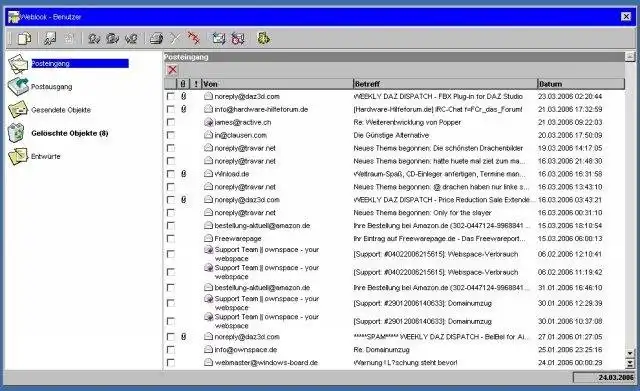
Task: Tick checkbox for james@ractive.ch message
Action: click(171, 122)
